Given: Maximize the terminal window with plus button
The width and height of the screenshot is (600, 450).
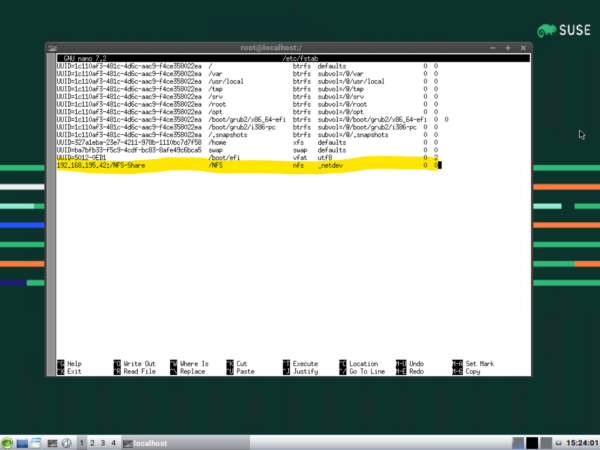Looking at the screenshot, I should tap(508, 48).
